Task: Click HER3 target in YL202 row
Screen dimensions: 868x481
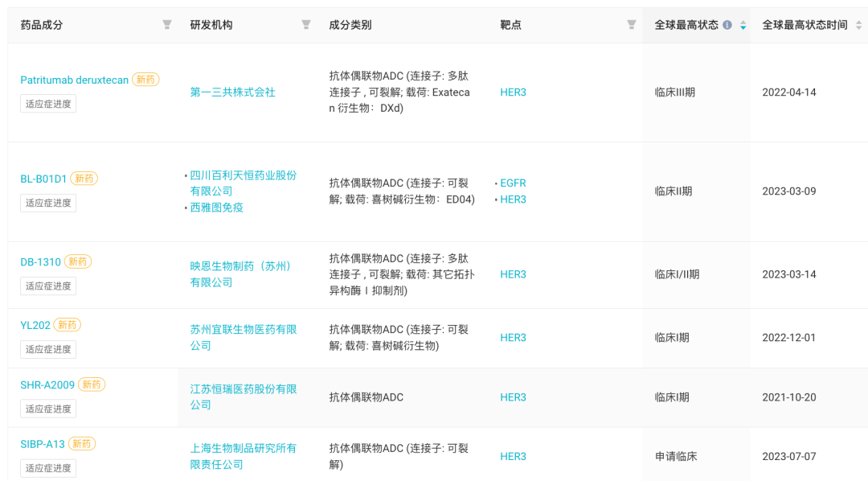Action: (x=513, y=338)
